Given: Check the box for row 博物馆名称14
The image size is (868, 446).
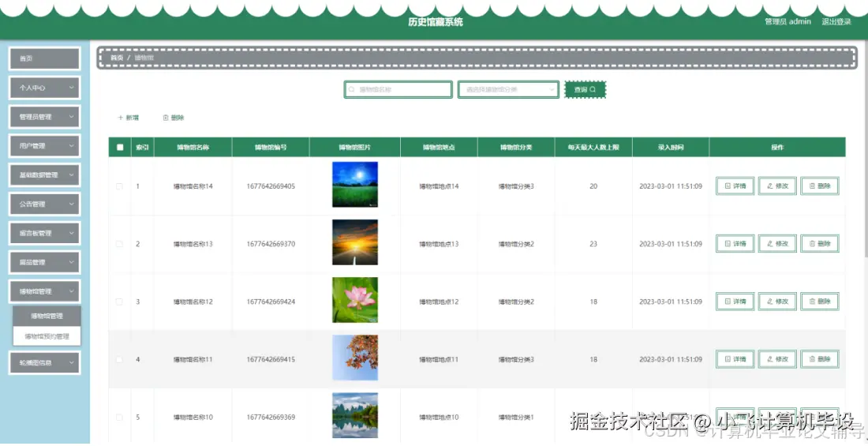Looking at the screenshot, I should [119, 186].
